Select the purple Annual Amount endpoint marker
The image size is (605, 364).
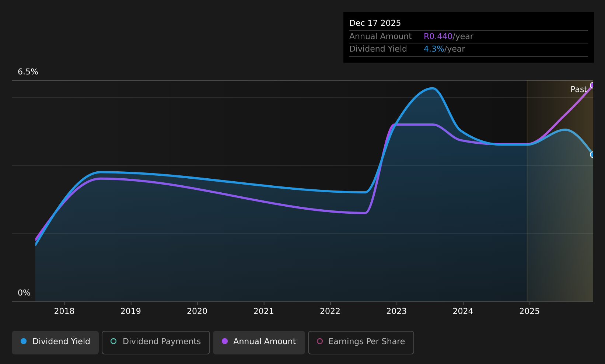[x=592, y=85]
